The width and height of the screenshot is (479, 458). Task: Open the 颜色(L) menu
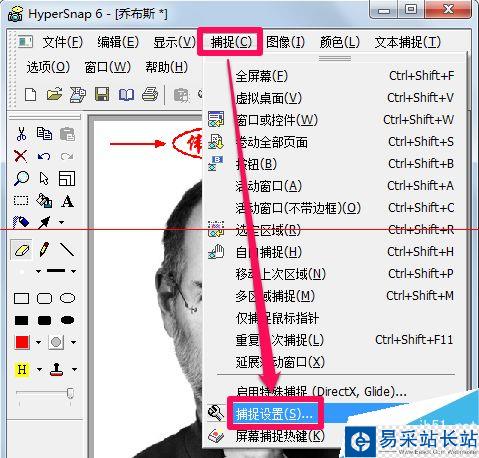pos(340,42)
